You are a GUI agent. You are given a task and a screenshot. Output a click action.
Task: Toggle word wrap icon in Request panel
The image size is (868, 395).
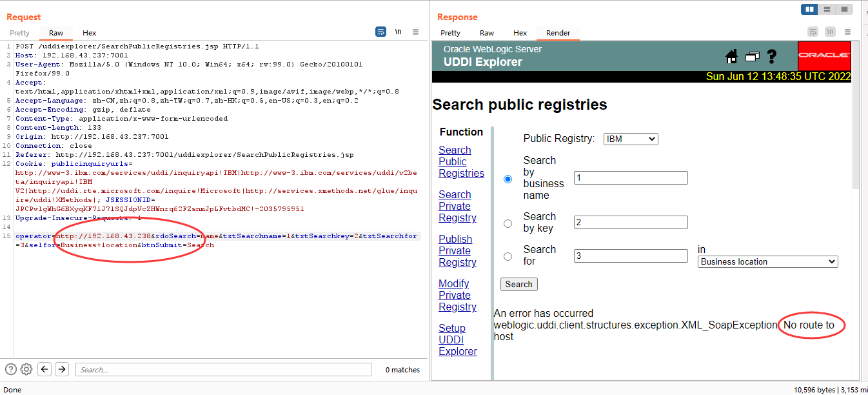click(x=380, y=32)
